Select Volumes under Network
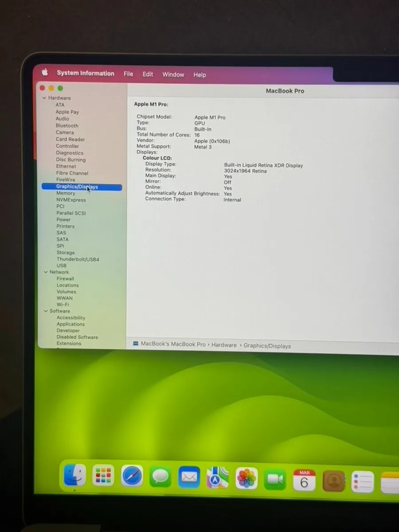The image size is (399, 532). (66, 292)
